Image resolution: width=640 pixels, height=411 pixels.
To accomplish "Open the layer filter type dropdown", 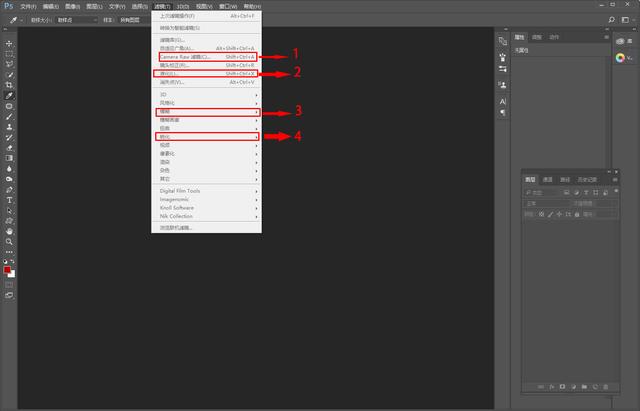I will point(542,193).
